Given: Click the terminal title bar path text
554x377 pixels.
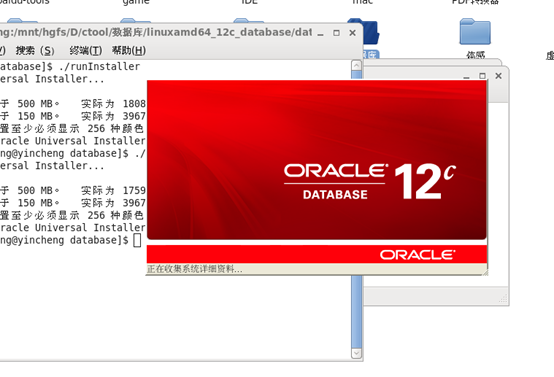Looking at the screenshot, I should pos(155,33).
